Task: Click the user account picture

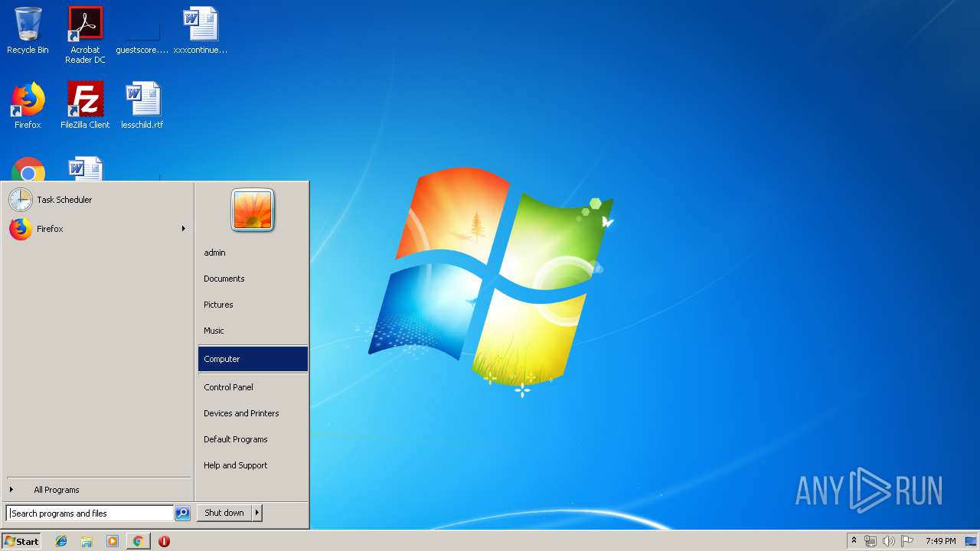Action: [253, 210]
